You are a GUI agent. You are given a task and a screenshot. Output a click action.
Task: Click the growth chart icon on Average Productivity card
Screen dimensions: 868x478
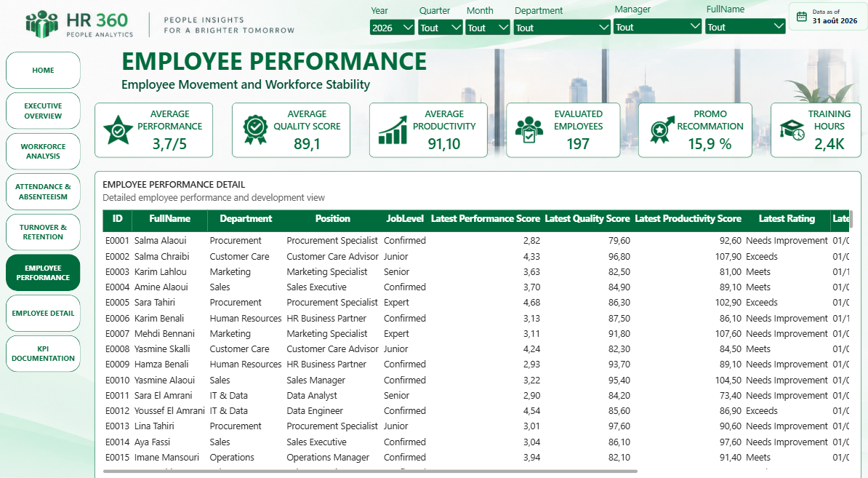click(x=393, y=130)
